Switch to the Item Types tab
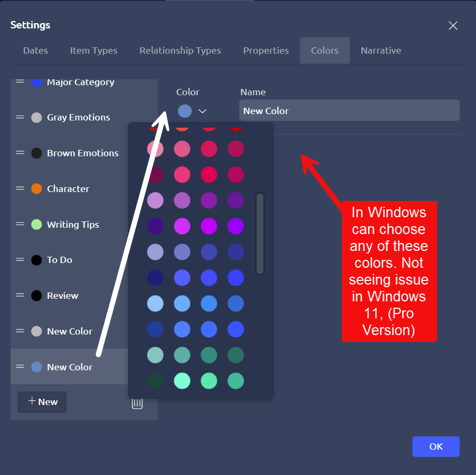The image size is (476, 475). [x=94, y=50]
